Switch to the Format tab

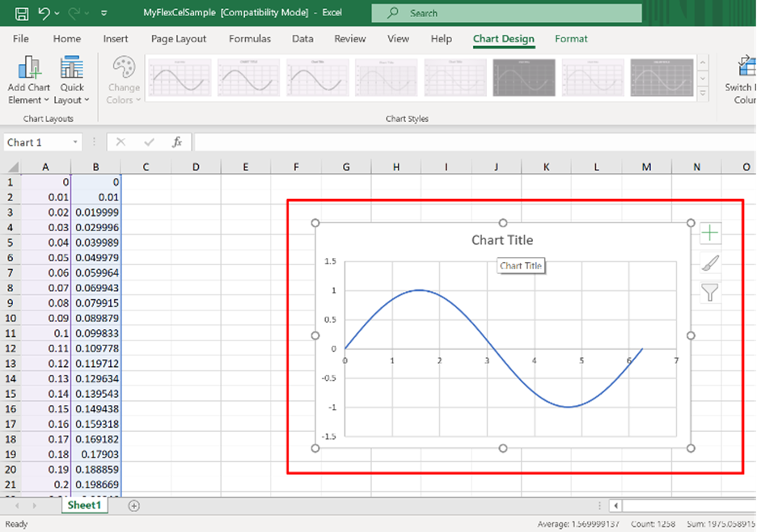tap(571, 39)
